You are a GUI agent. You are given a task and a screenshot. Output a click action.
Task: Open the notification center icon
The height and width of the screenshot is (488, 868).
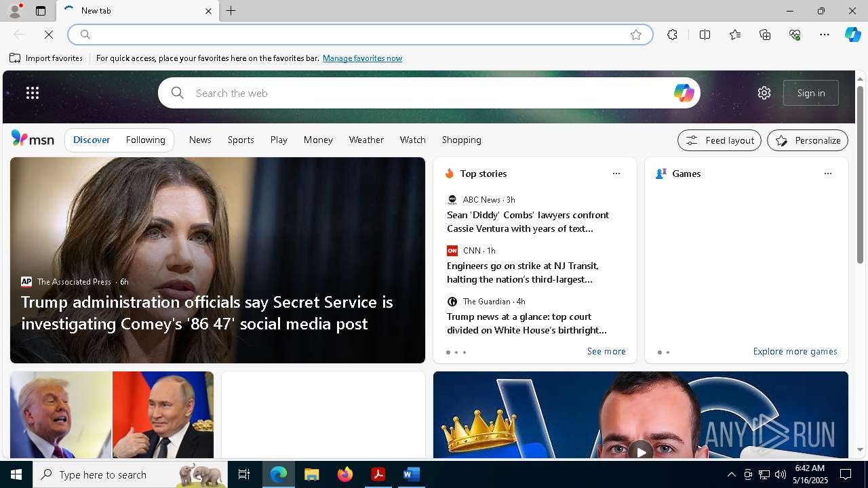pos(846,474)
